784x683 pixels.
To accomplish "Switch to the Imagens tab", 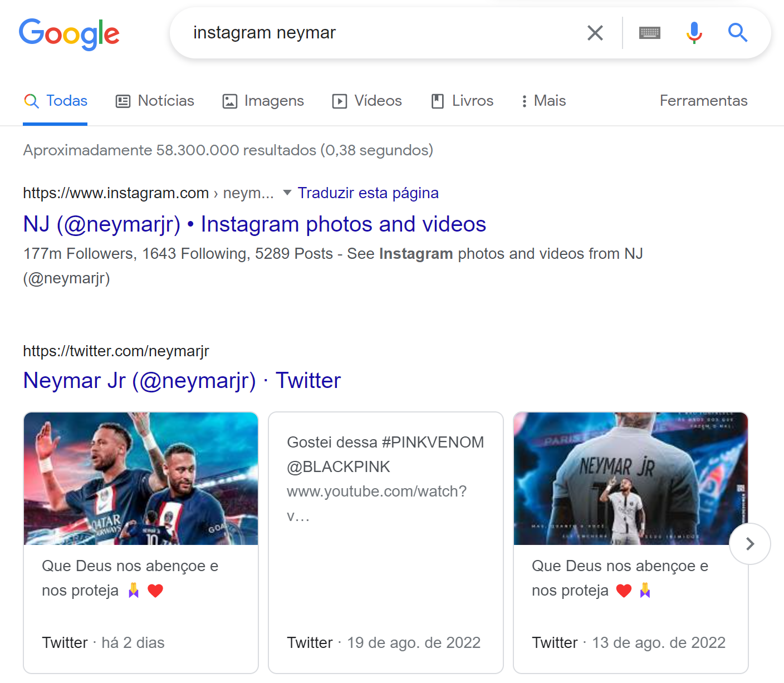I will [263, 101].
